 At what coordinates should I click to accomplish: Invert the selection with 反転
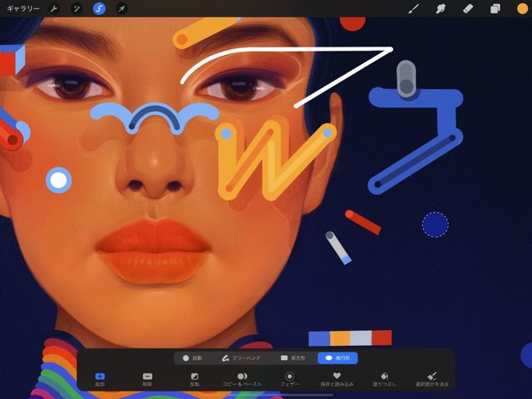point(195,379)
